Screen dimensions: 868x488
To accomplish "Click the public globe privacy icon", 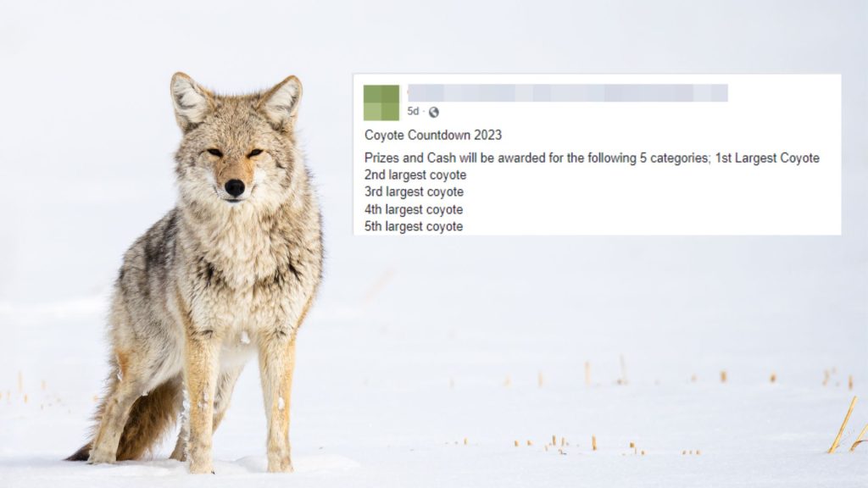I will (x=433, y=113).
